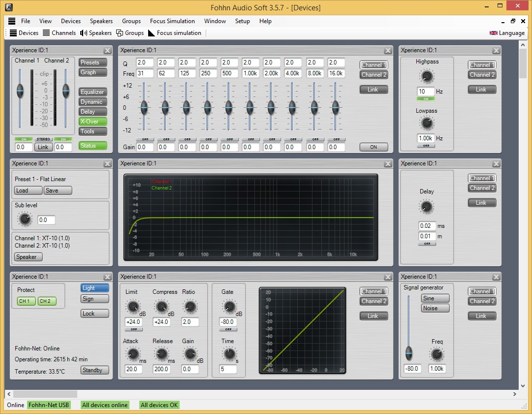532x414 pixels.
Task: Load the Flat Linear preset
Action: 28,191
